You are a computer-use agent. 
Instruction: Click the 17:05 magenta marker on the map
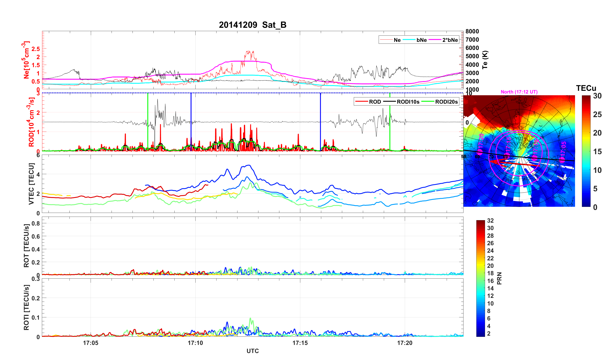coord(562,160)
